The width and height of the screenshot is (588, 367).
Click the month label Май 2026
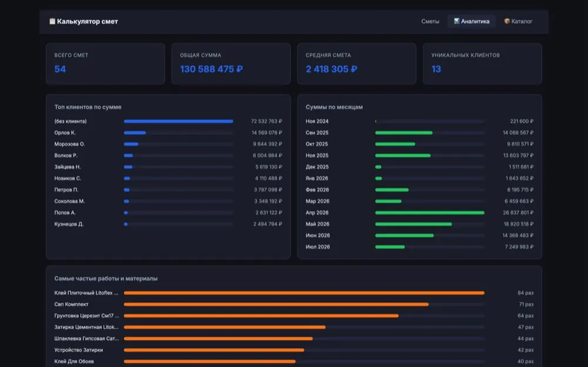[318, 224]
